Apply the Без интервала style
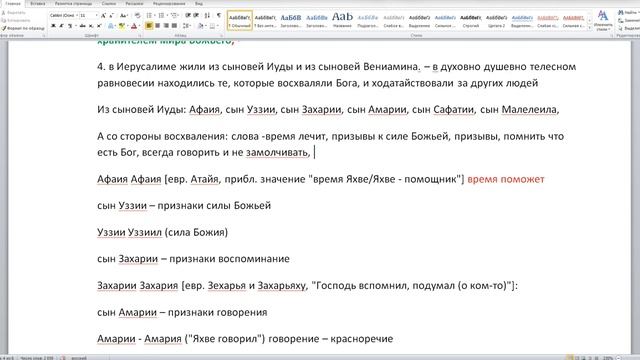This screenshot has height=360, width=640. [265, 20]
